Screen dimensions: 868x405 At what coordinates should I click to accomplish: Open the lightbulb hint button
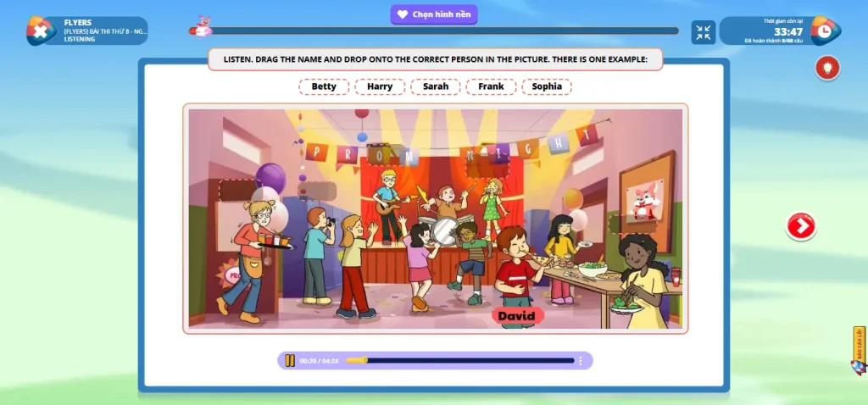(827, 68)
